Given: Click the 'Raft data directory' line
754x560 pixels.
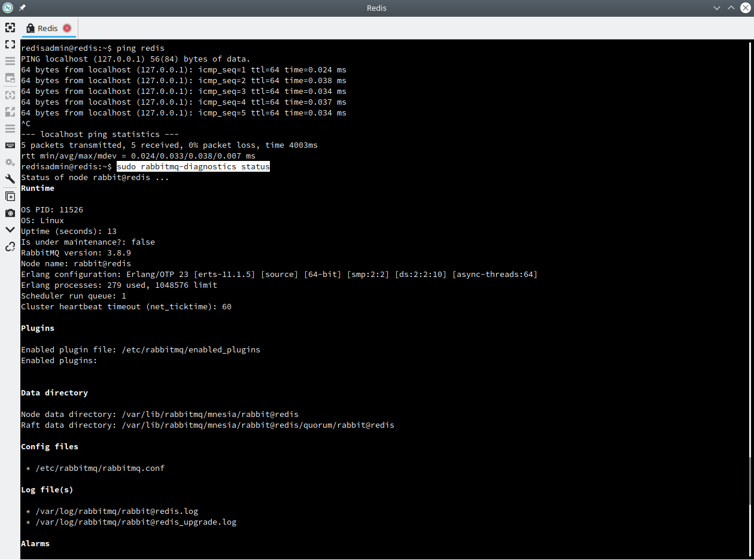Looking at the screenshot, I should (208, 425).
